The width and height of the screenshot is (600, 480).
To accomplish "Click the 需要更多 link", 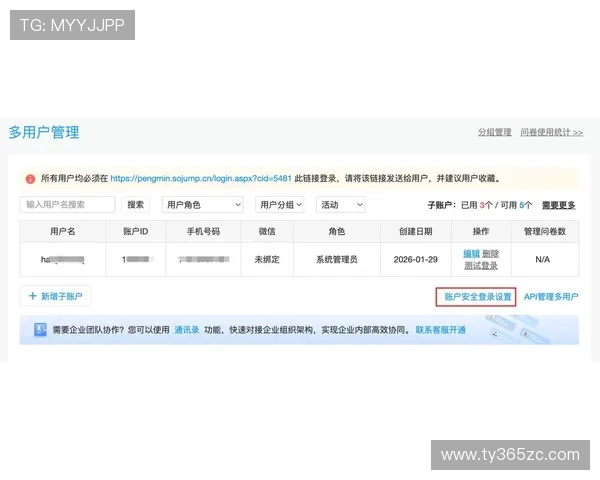I will click(x=558, y=205).
